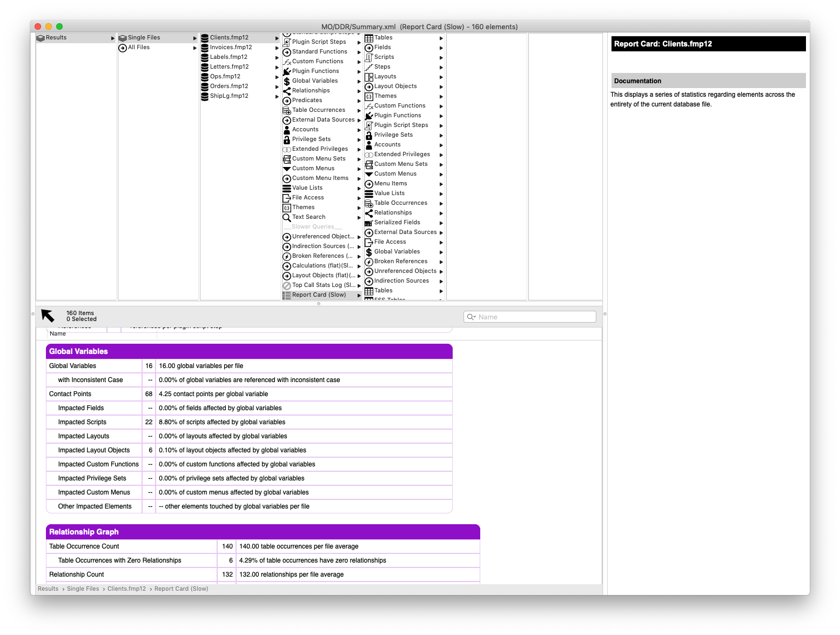Select Menu Items in report card column
Screen dimensions: 840x635
tap(391, 183)
